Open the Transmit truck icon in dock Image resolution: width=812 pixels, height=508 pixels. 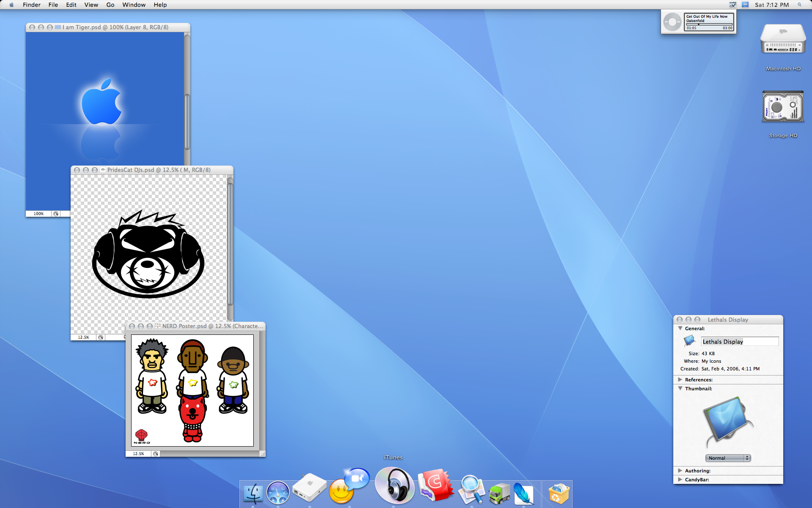click(x=499, y=494)
